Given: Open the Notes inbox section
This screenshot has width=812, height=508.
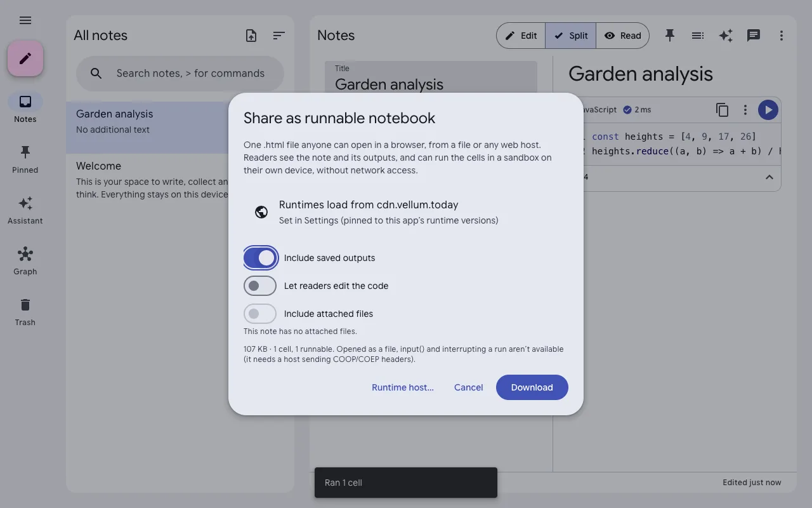Looking at the screenshot, I should pos(25,108).
